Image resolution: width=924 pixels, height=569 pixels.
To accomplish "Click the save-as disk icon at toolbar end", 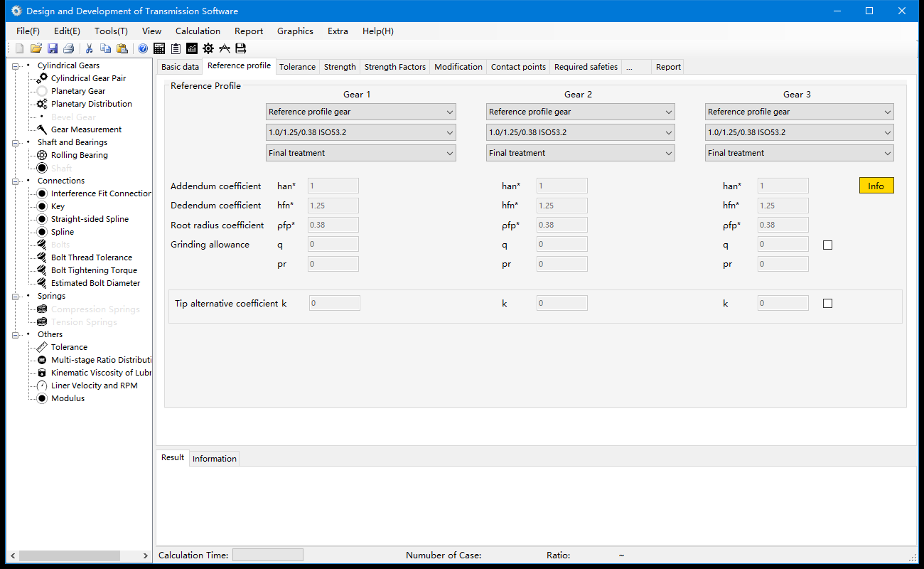I will (x=241, y=48).
